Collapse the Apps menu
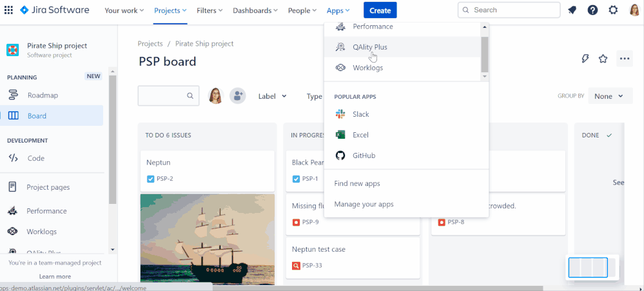Screen dimensions: 644x291 click(338, 10)
